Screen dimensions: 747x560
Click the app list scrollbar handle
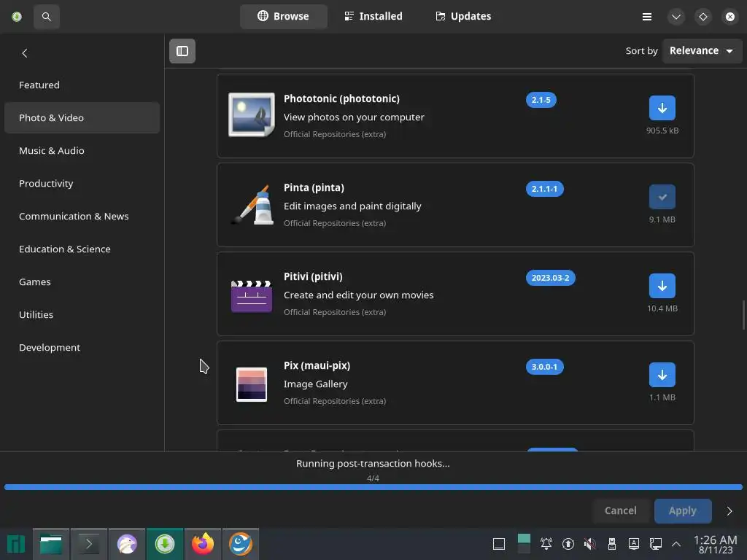pyautogui.click(x=743, y=315)
